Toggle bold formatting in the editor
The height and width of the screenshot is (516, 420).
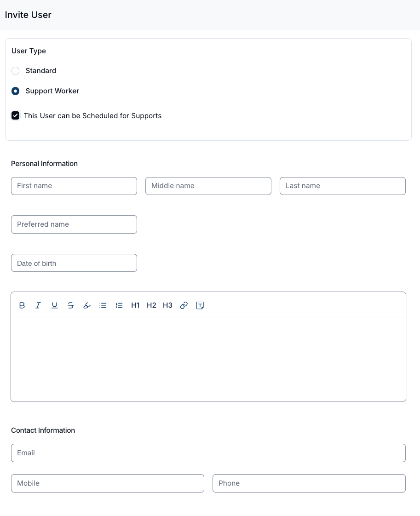(22, 305)
